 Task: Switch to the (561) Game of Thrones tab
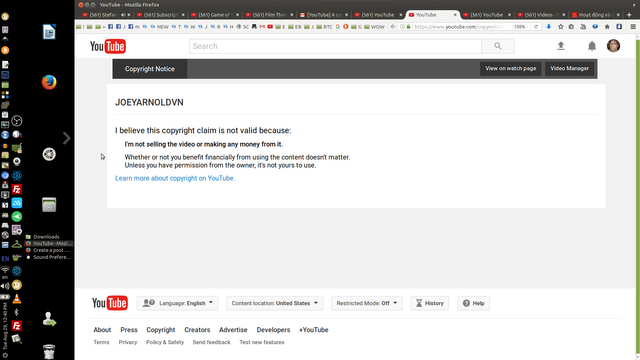[215, 15]
